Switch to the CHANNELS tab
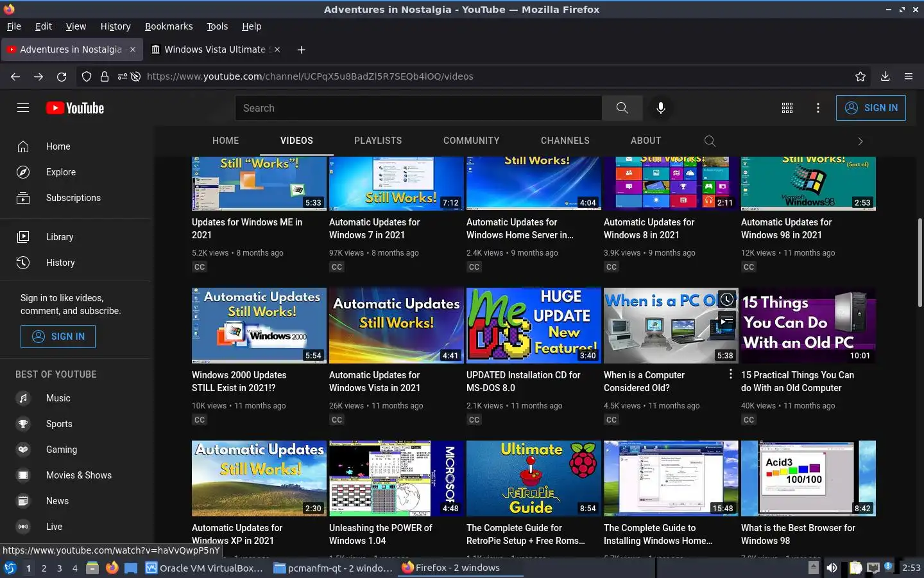Image resolution: width=924 pixels, height=578 pixels. (x=565, y=141)
